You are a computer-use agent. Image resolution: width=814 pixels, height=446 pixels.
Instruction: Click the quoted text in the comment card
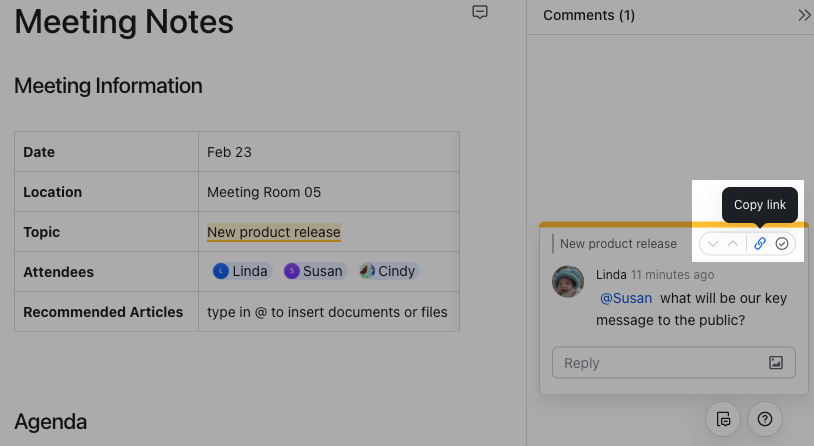618,243
